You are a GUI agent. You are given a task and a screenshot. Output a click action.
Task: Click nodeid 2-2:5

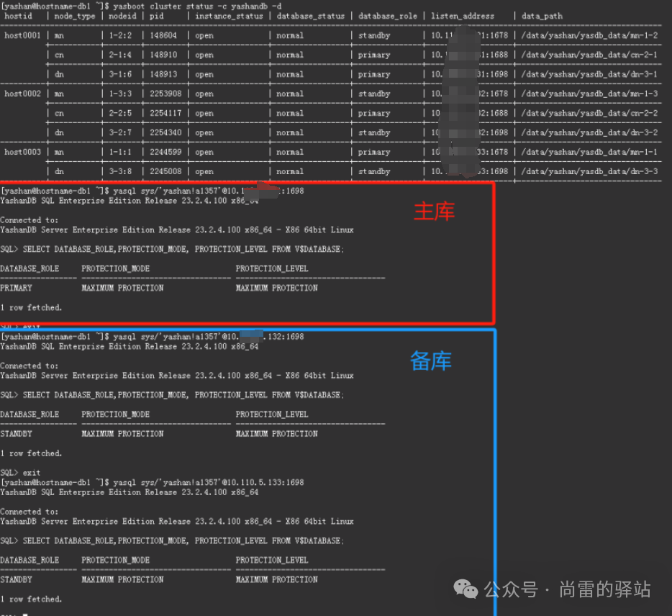(x=120, y=113)
